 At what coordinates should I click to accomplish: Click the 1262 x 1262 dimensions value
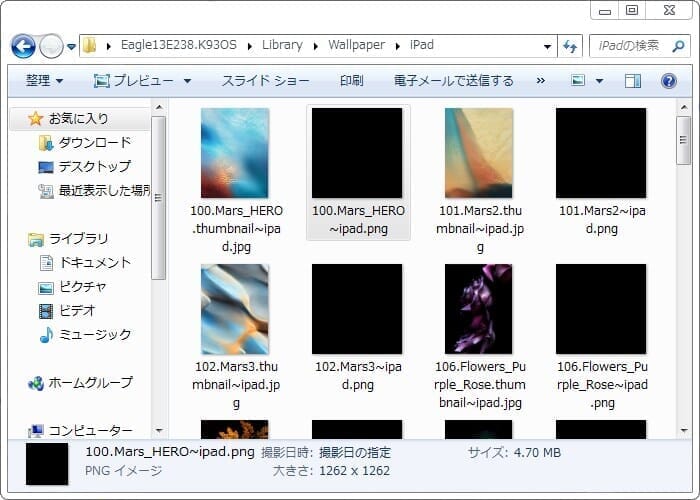(354, 471)
